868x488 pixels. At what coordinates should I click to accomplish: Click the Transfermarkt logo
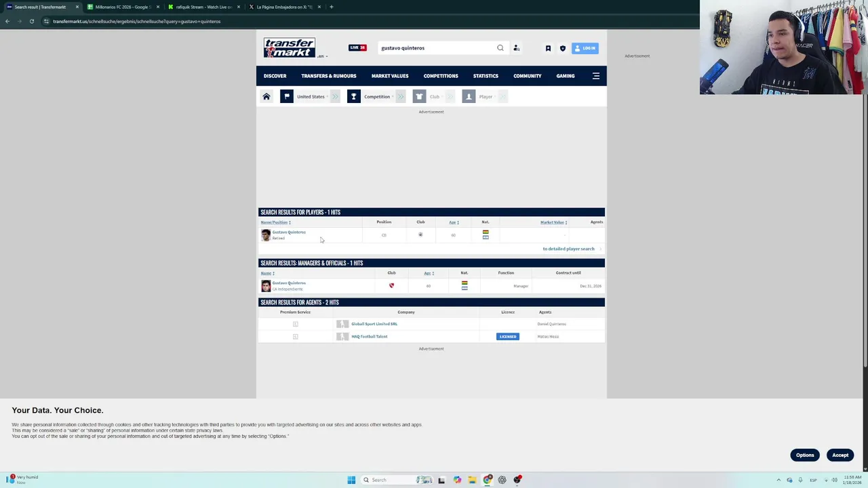(290, 47)
